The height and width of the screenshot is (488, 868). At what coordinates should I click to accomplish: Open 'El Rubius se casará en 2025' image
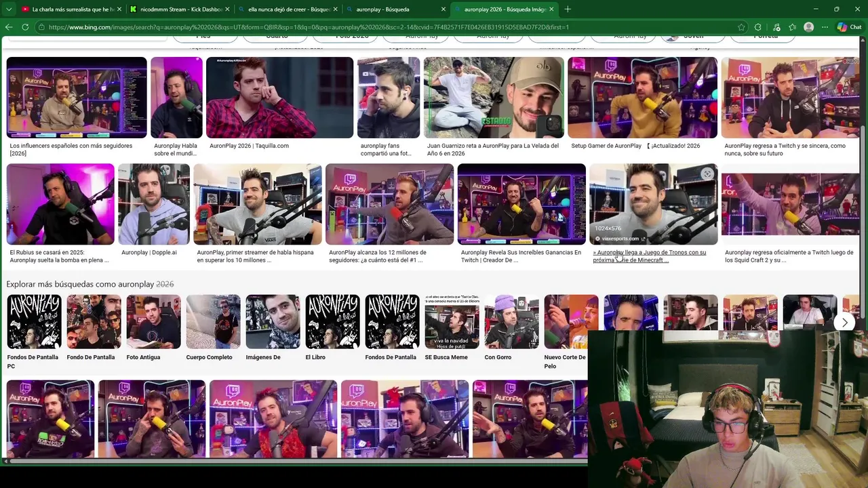click(60, 204)
